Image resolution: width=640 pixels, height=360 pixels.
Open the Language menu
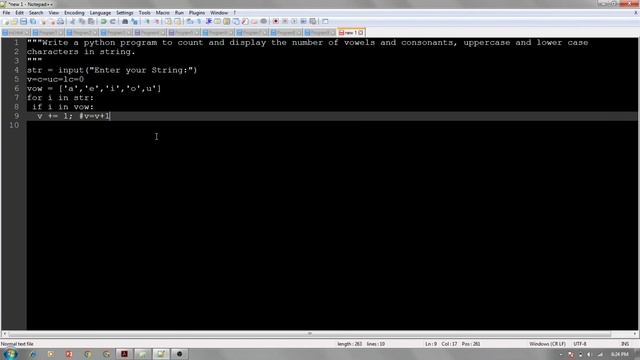pos(100,13)
